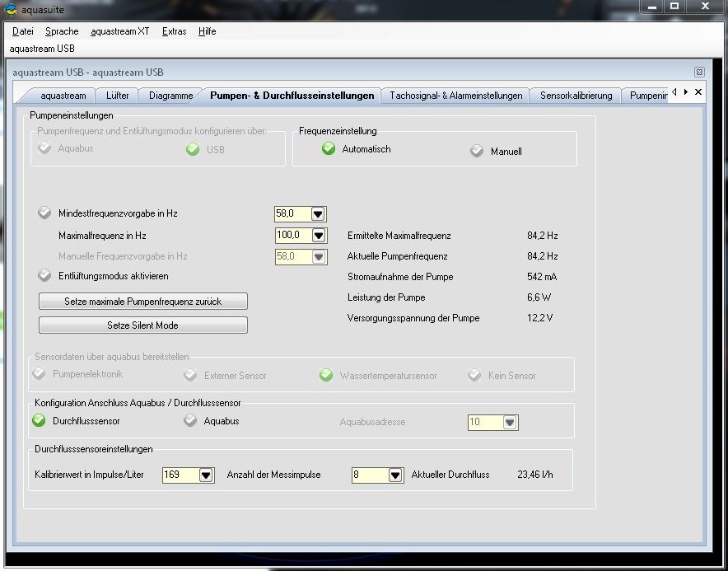Screen dimensions: 728x571
Task: Close the aquastream USB inner panel
Action: pyautogui.click(x=699, y=72)
